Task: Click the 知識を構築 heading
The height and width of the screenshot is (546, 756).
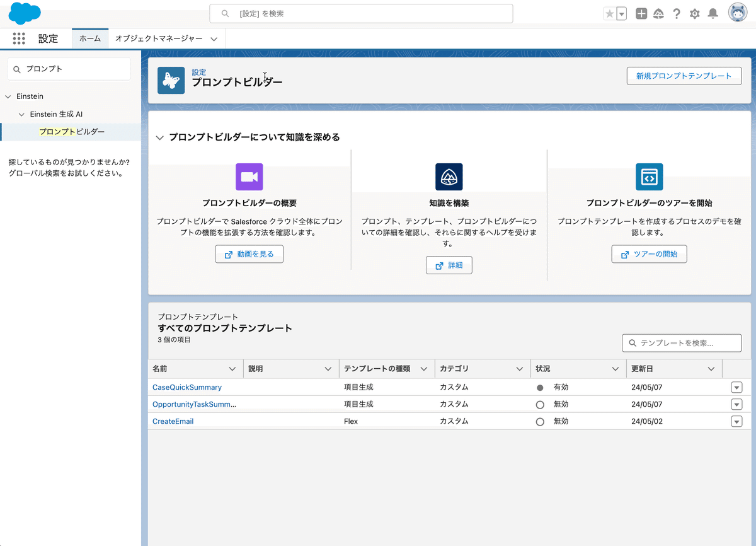Action: click(449, 203)
